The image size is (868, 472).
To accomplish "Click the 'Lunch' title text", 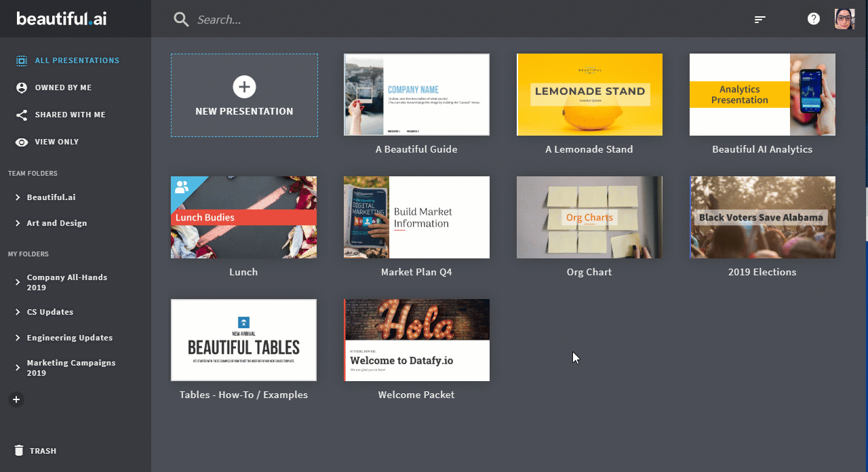I will [x=243, y=272].
